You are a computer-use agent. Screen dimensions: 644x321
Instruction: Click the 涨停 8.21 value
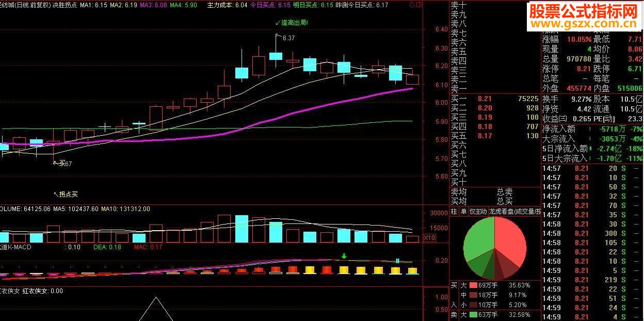pyautogui.click(x=583, y=69)
